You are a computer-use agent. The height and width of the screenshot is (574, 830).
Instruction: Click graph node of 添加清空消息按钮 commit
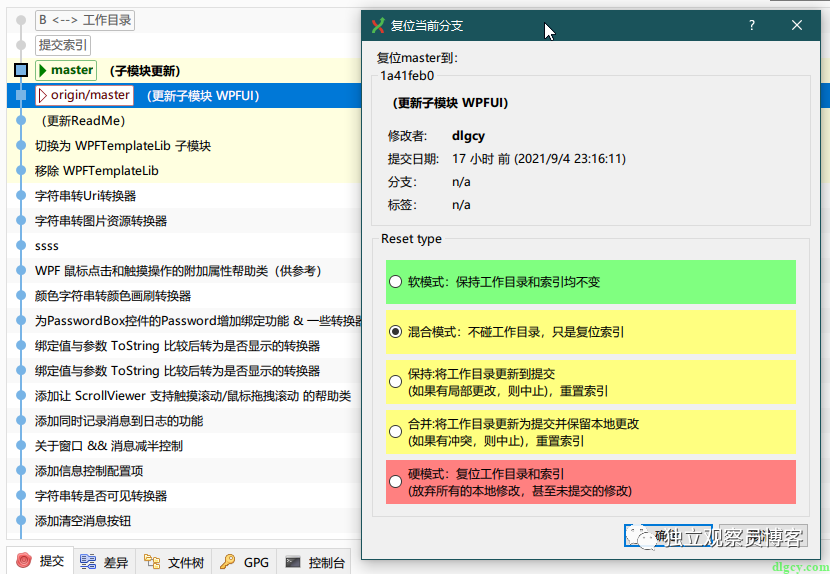21,521
